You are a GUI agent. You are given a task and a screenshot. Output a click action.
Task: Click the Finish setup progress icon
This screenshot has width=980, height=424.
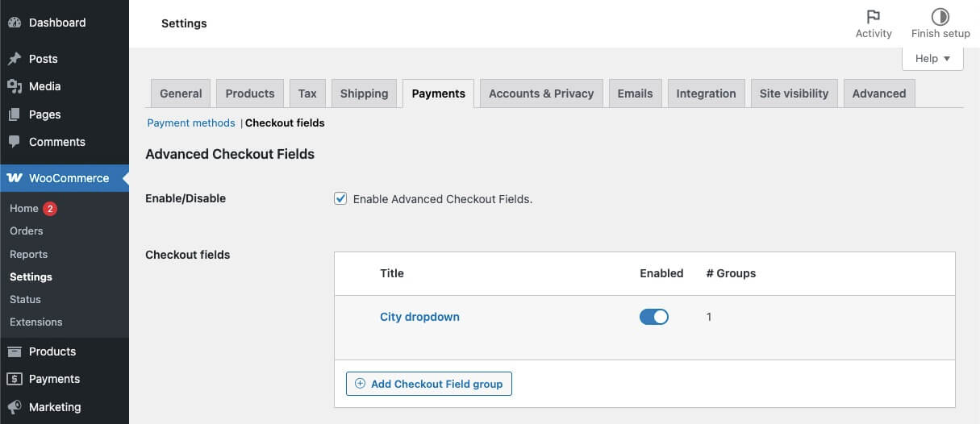940,17
